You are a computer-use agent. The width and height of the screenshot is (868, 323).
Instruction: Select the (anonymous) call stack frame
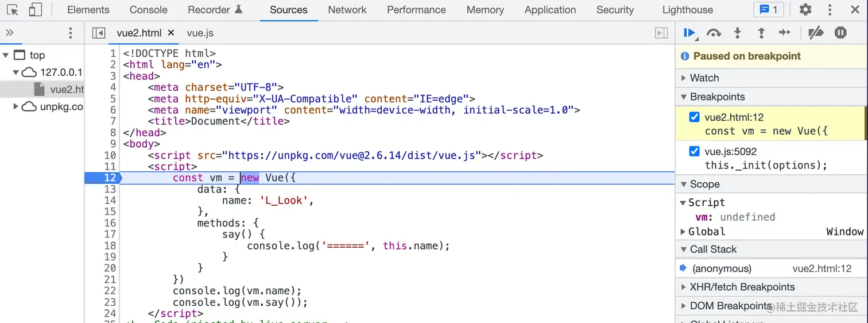(x=722, y=269)
